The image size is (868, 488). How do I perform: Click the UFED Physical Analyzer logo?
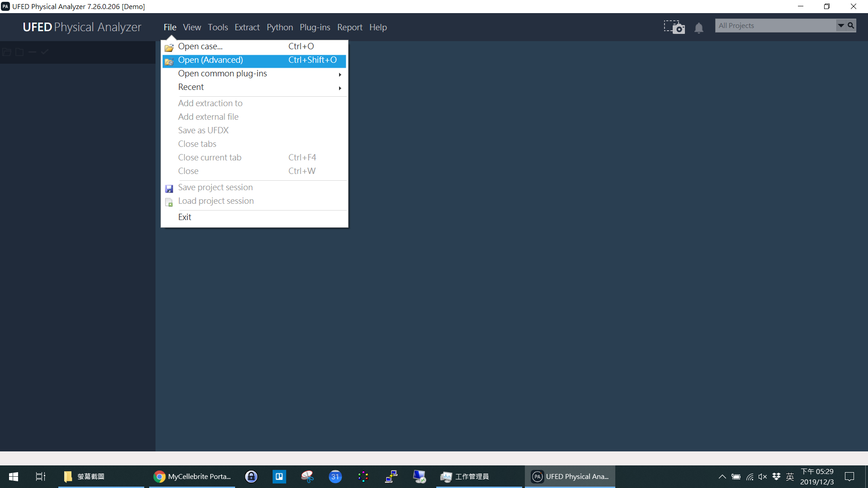82,27
